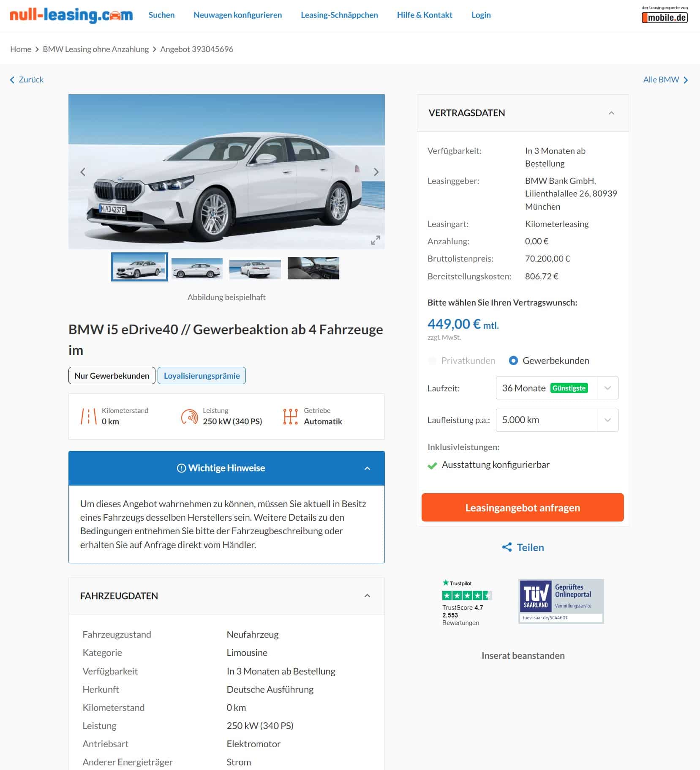Screen dimensions: 700x770
Task: Select the Privatkunden radio option
Action: coord(432,360)
